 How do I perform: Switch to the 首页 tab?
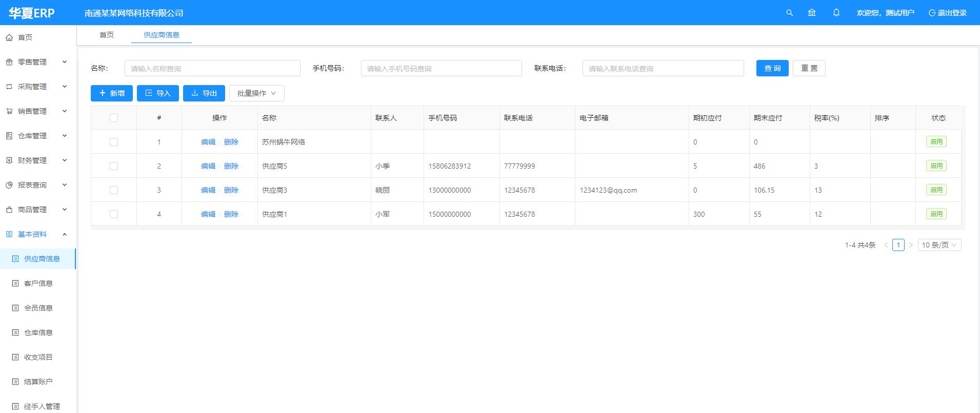pos(107,35)
